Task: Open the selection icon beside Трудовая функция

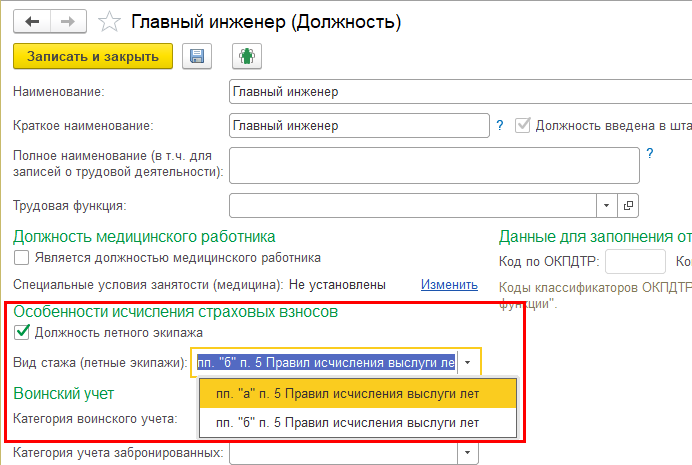Action: [x=629, y=205]
